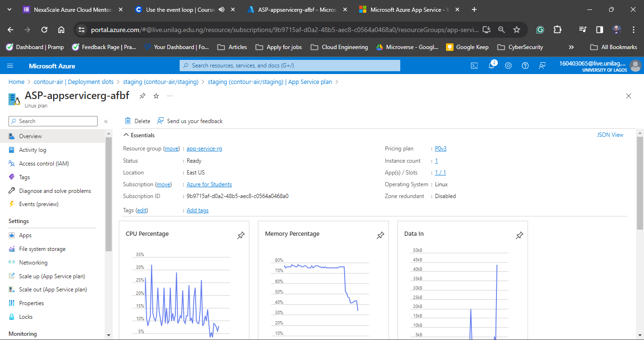Open the browser home page
Image resolution: width=644 pixels, height=340 pixels.
tap(61, 30)
